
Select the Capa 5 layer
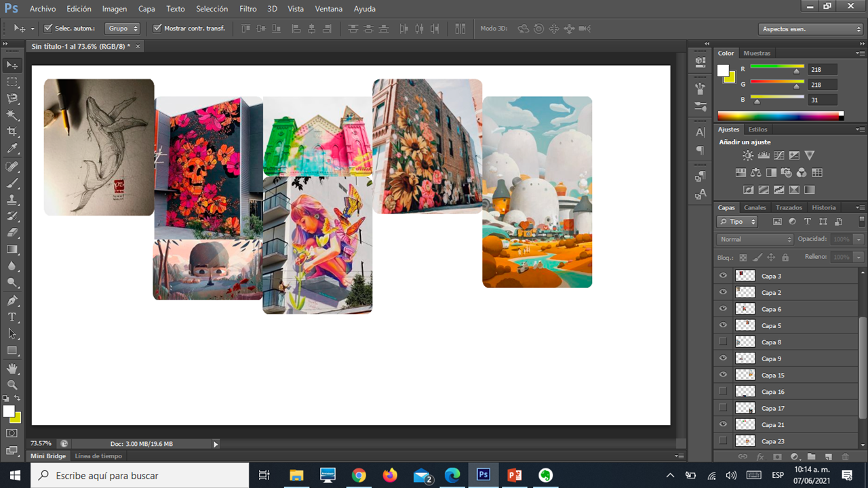tap(787, 325)
